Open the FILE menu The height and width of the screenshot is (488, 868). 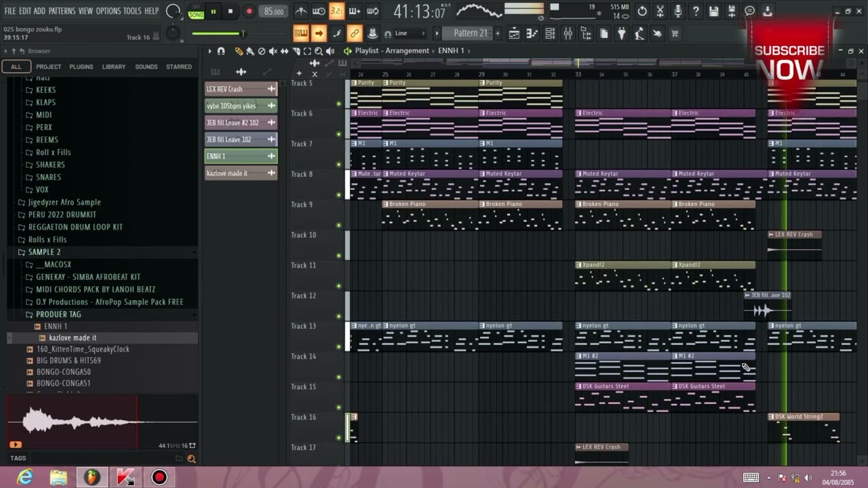9,11
